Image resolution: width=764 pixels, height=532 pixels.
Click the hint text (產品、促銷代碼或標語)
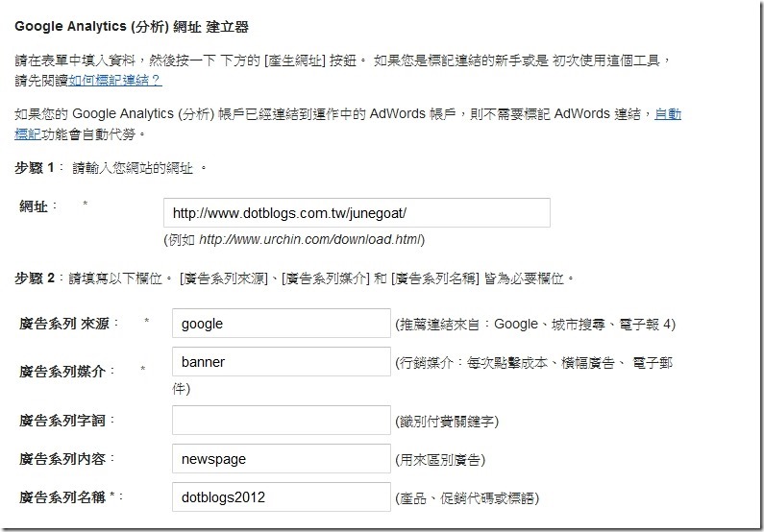[467, 498]
